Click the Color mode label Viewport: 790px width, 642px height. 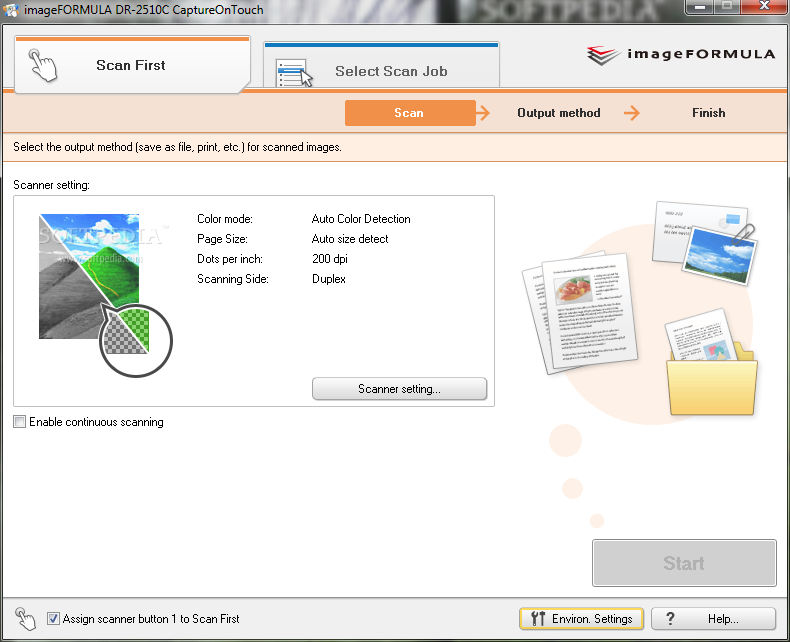(x=225, y=219)
